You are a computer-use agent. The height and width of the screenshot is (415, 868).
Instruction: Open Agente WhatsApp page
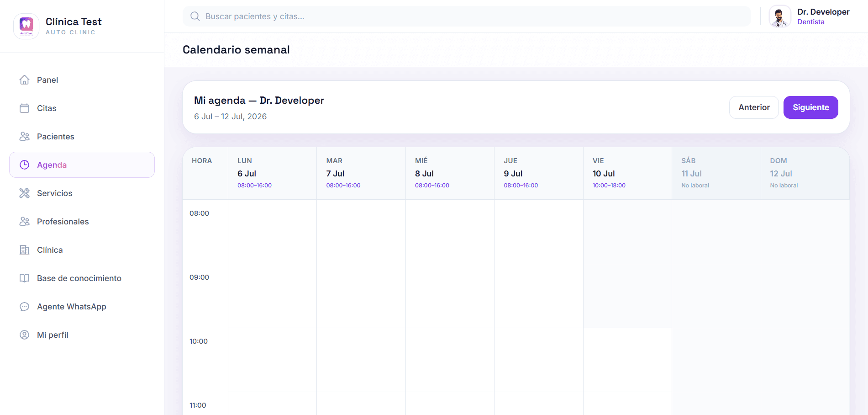point(82,307)
